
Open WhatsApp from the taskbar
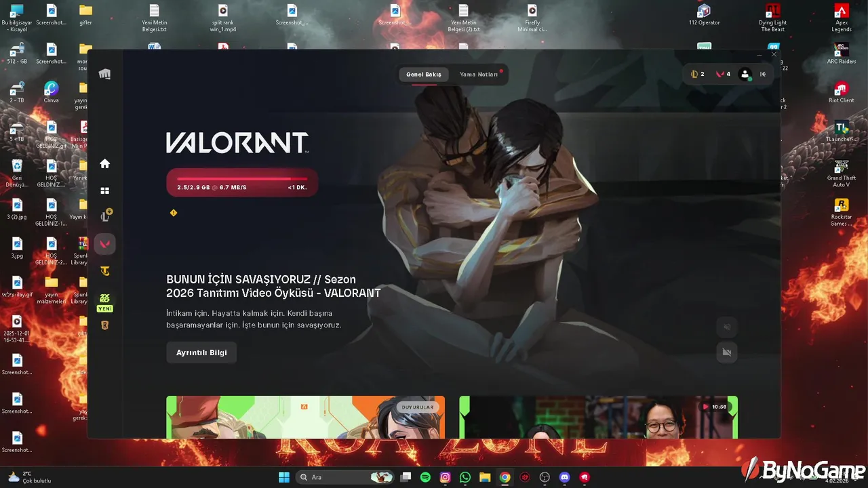click(x=465, y=477)
